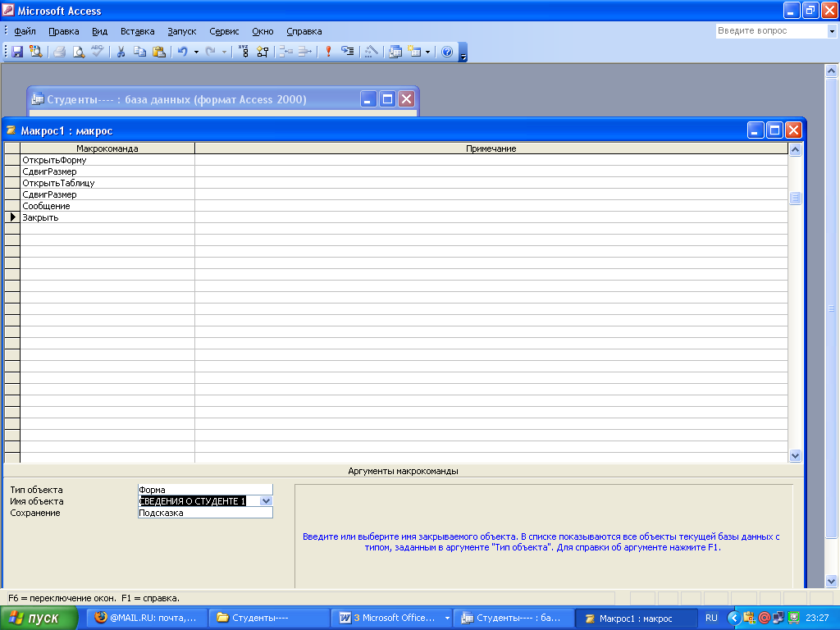The image size is (840, 630).
Task: Open the Имя объекта combo box arrow
Action: tap(267, 501)
